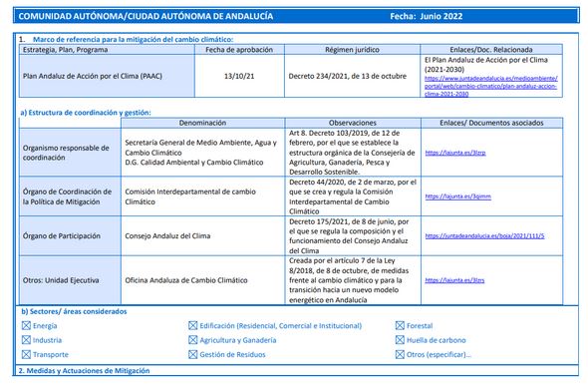Toggle the Huella de carbono checkbox

coord(400,340)
